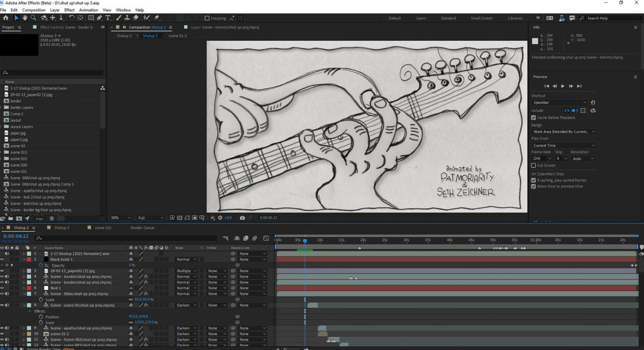This screenshot has width=644, height=350.
Task: Open the Effect menu
Action: point(69,10)
